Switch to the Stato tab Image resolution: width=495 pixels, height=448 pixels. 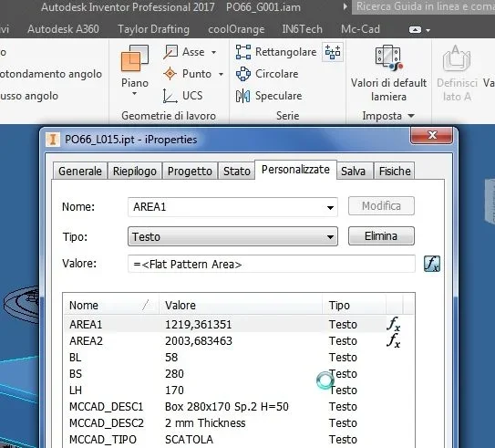[x=237, y=171]
